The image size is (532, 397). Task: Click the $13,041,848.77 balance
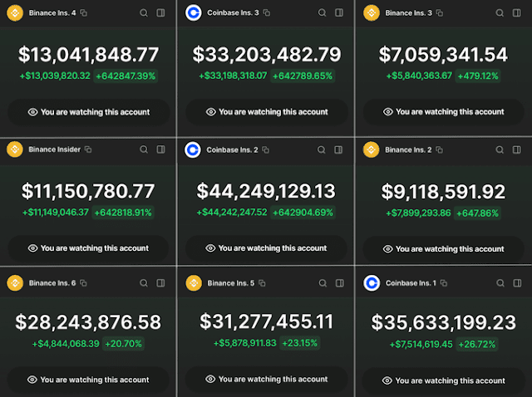[89, 55]
